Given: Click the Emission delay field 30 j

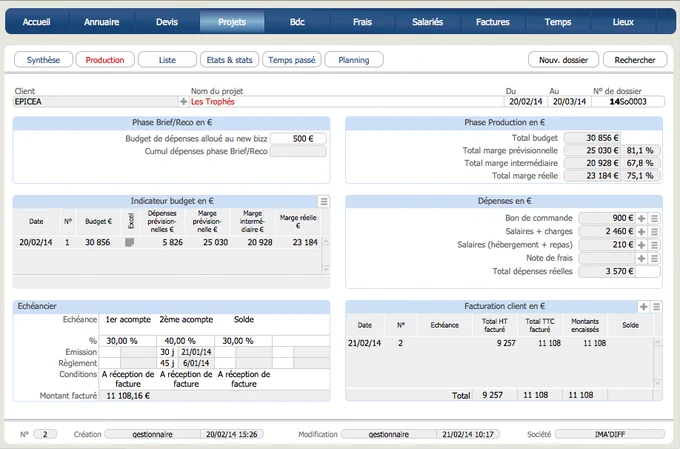Looking at the screenshot, I should pyautogui.click(x=167, y=352).
